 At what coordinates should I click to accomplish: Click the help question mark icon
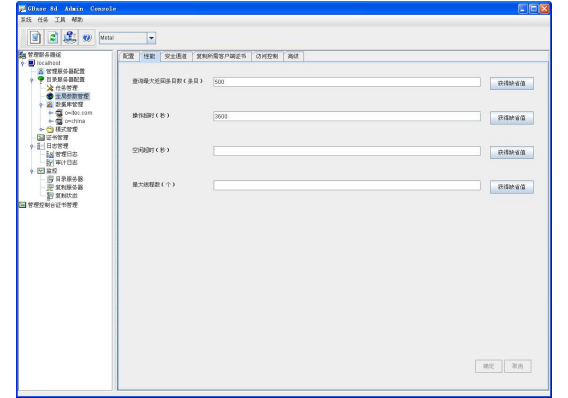(87, 37)
